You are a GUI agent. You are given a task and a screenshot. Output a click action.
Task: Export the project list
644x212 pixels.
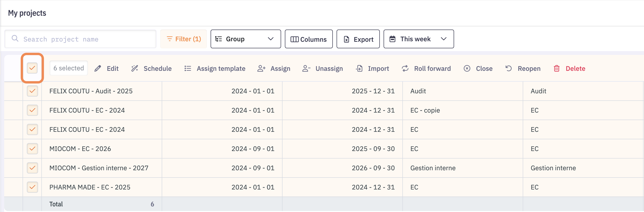point(358,39)
